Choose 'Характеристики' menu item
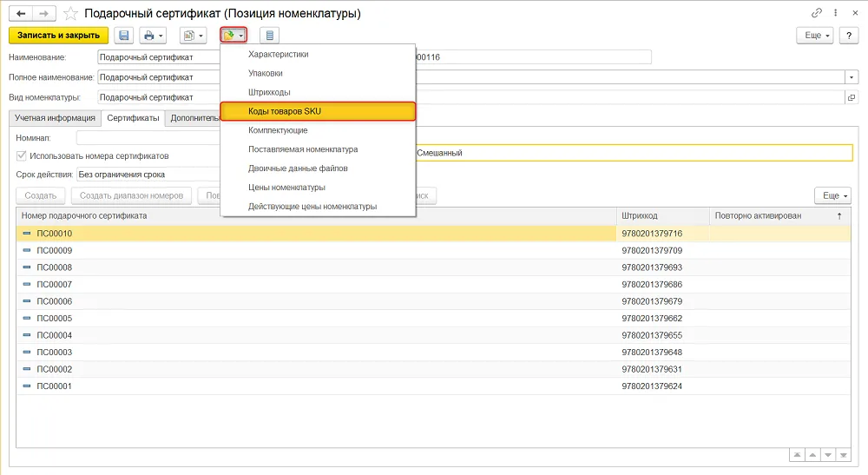 click(318, 54)
